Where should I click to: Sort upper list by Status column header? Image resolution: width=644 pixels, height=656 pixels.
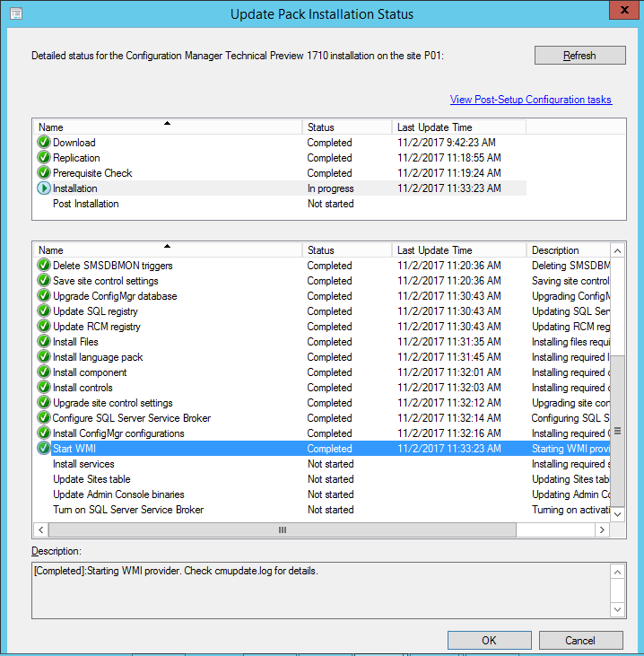click(347, 127)
